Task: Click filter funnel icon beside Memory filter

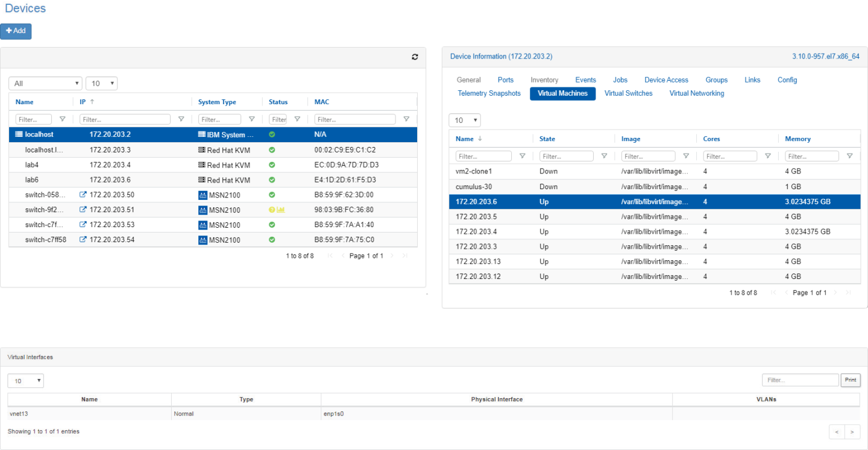Action: tap(849, 156)
